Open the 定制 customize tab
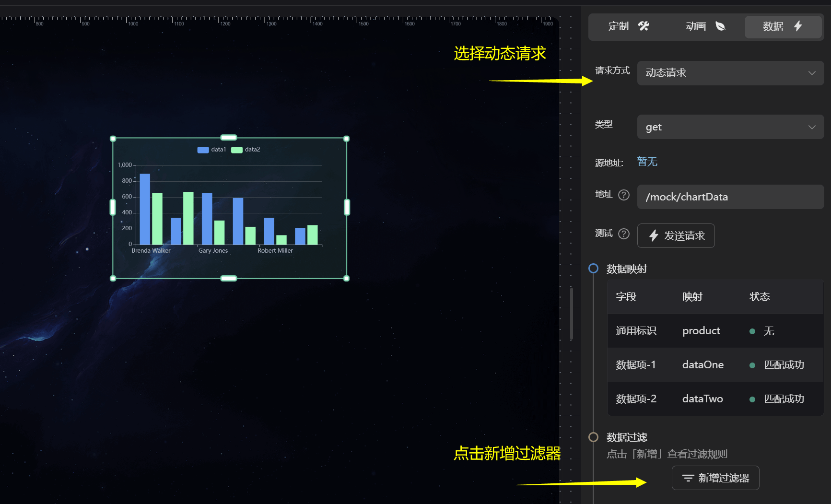The image size is (831, 504). click(628, 26)
